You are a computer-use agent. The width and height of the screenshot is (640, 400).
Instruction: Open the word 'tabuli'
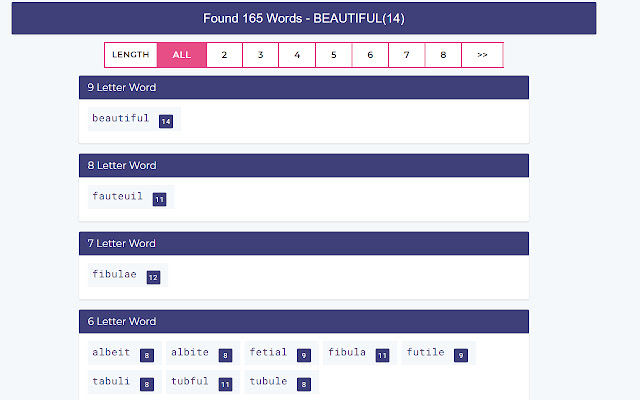point(111,381)
